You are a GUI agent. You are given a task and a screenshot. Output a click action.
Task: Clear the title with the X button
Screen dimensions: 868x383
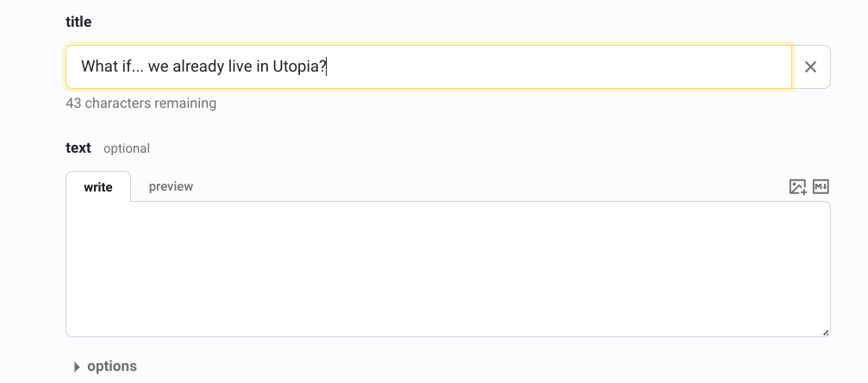[x=810, y=67]
